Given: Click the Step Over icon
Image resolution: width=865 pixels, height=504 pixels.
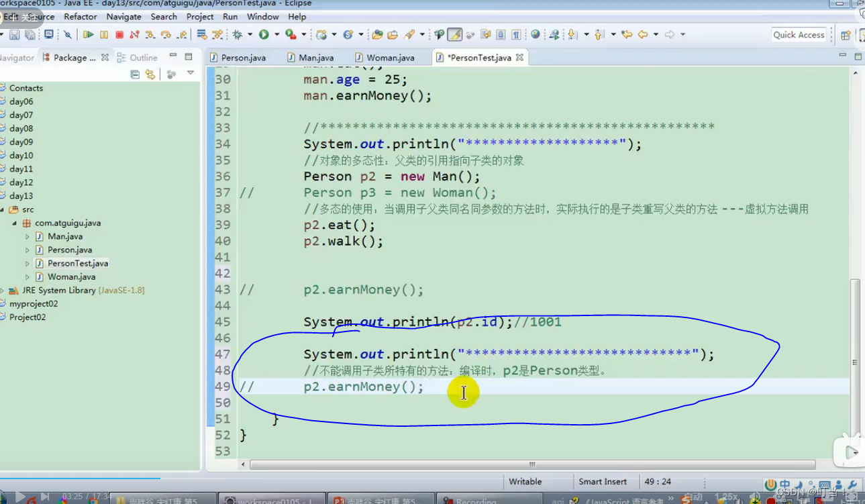Looking at the screenshot, I should (x=166, y=35).
